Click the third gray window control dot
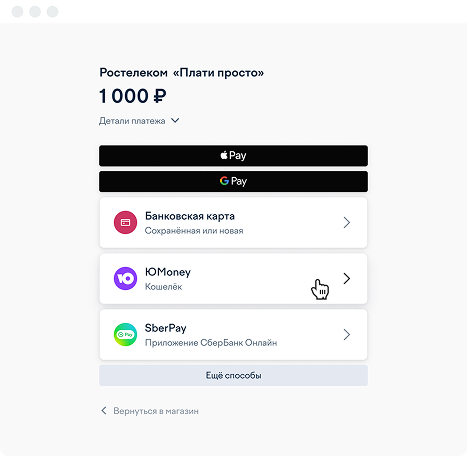The height and width of the screenshot is (456, 467). tap(52, 11)
